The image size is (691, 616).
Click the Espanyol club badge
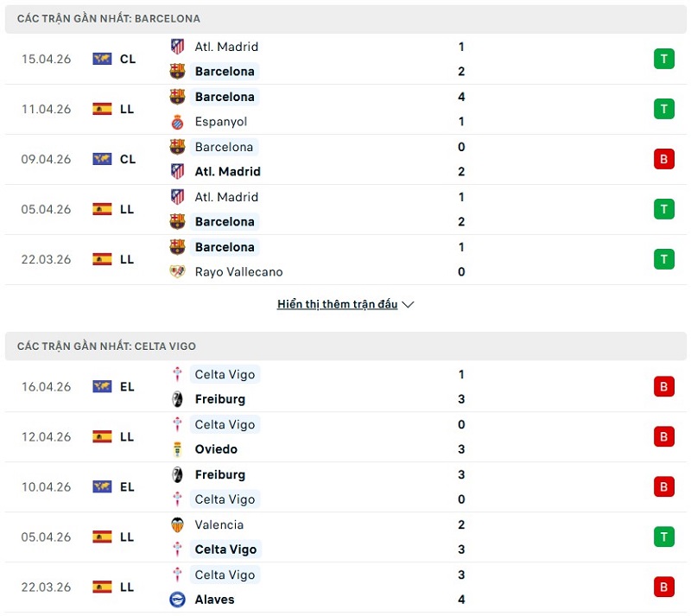177,122
